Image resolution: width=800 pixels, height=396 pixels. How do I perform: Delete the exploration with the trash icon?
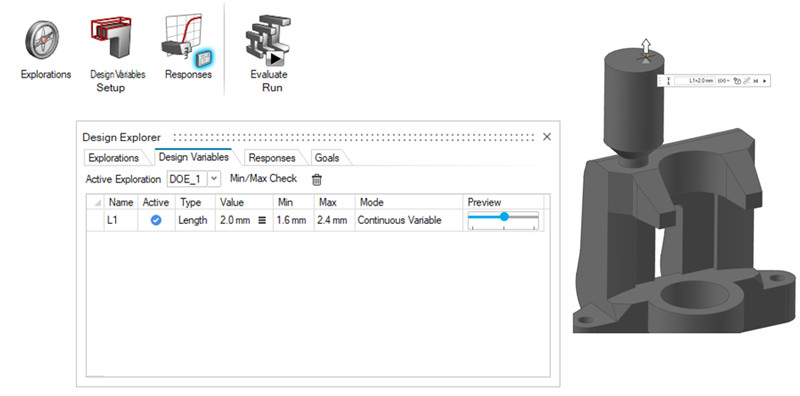pyautogui.click(x=317, y=180)
